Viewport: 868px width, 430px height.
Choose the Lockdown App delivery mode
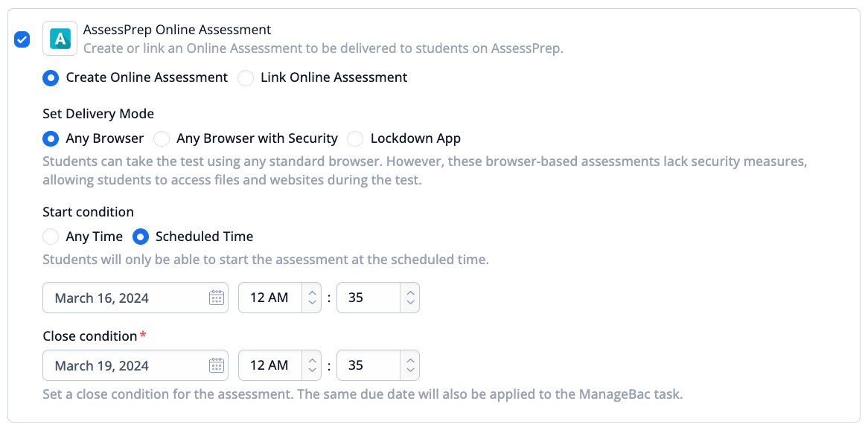click(x=355, y=138)
